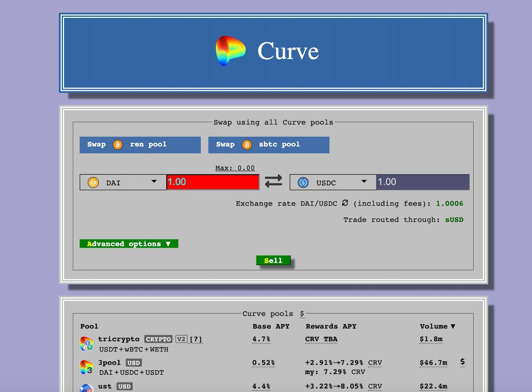Click USDT+wBTC+WETH composition text

(134, 349)
